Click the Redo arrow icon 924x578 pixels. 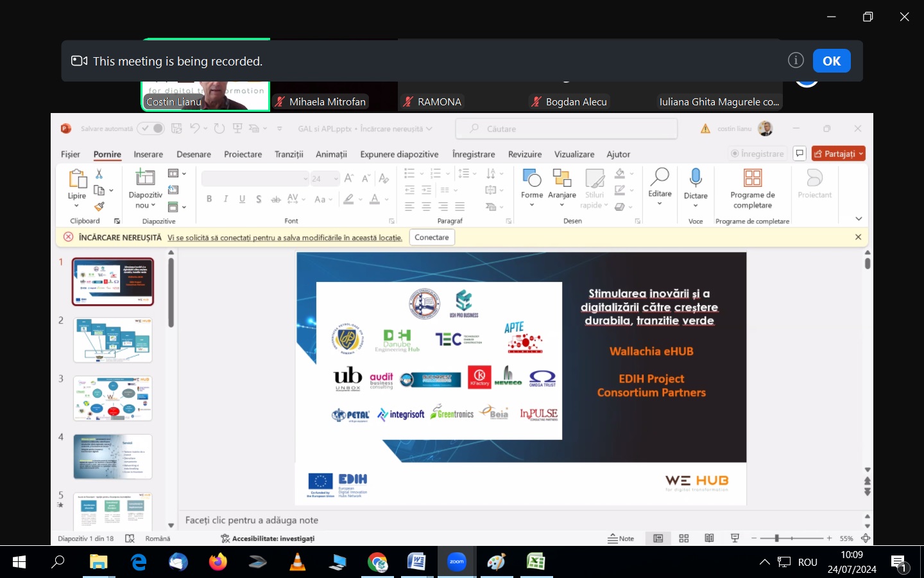pyautogui.click(x=219, y=128)
